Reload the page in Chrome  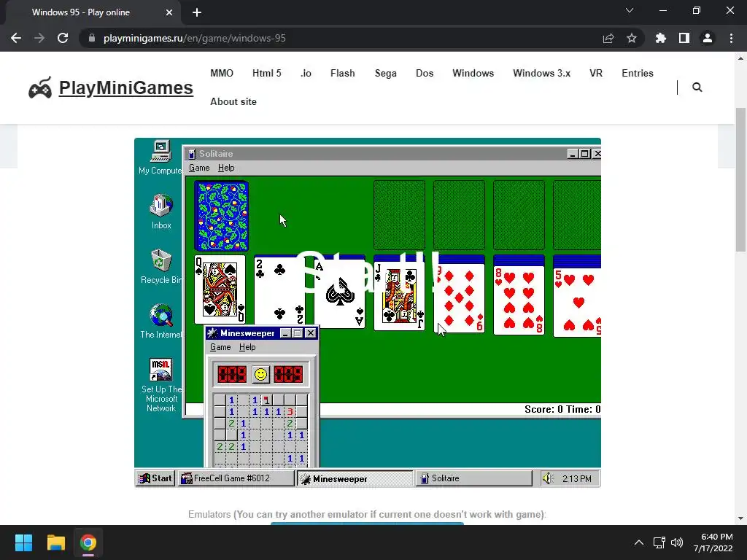[x=63, y=38]
